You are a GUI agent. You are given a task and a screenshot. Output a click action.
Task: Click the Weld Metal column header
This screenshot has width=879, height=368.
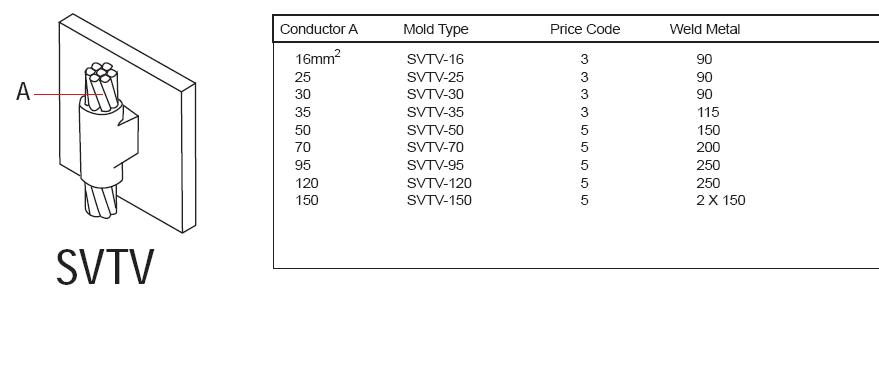(x=705, y=29)
